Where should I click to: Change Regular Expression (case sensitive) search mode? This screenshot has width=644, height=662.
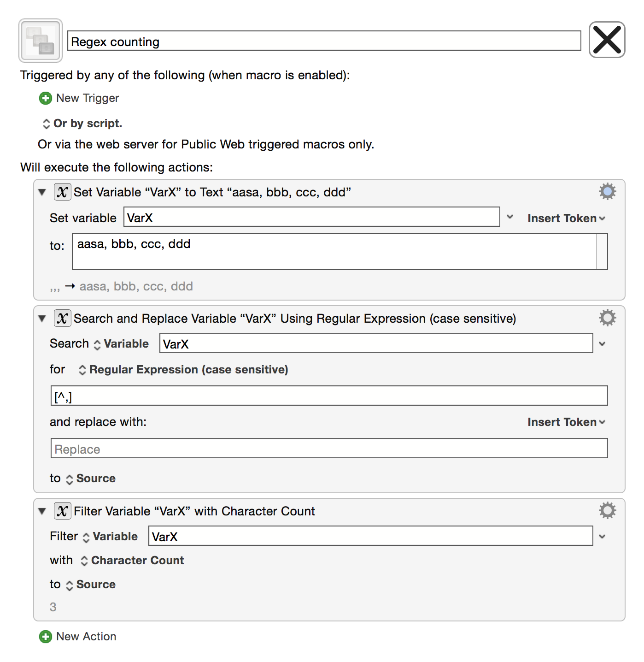tap(184, 370)
